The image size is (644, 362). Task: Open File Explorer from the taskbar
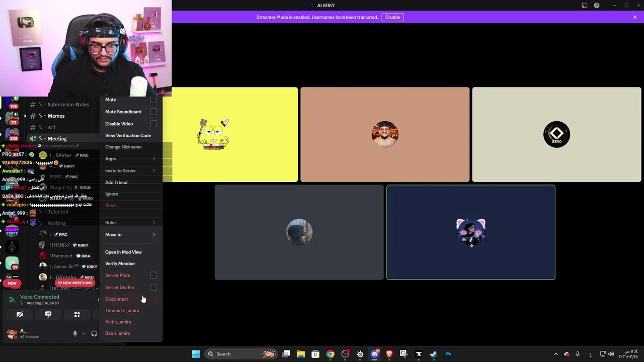click(301, 354)
